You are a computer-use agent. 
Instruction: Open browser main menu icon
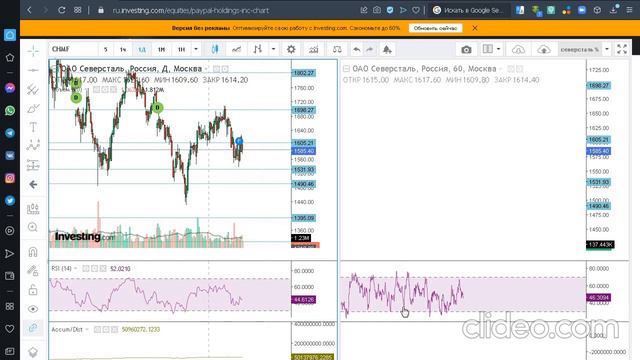click(x=629, y=10)
